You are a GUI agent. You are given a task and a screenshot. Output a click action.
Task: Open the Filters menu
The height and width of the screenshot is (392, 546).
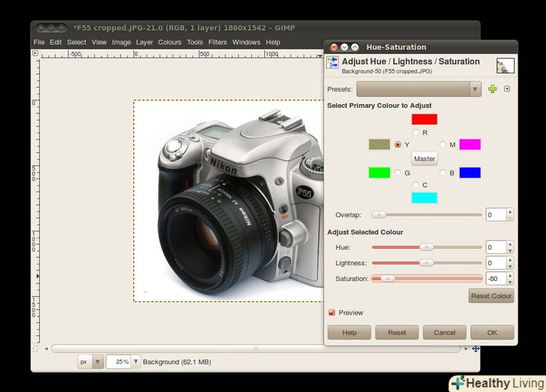pyautogui.click(x=217, y=42)
